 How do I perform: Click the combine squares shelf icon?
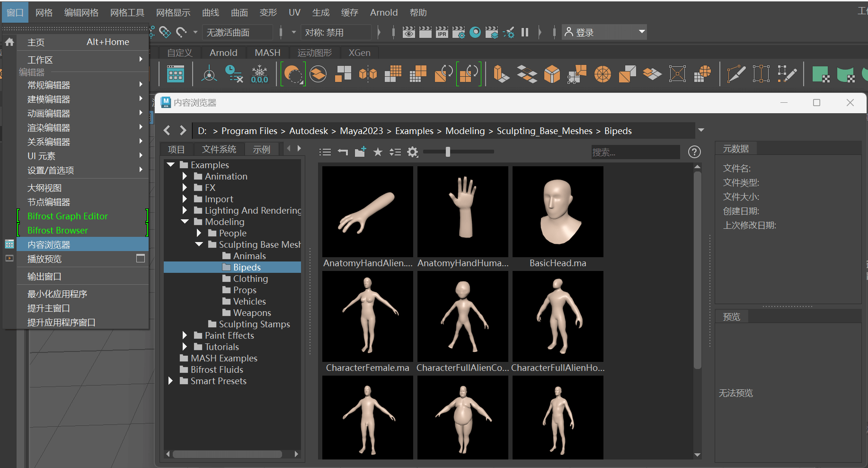click(x=343, y=74)
